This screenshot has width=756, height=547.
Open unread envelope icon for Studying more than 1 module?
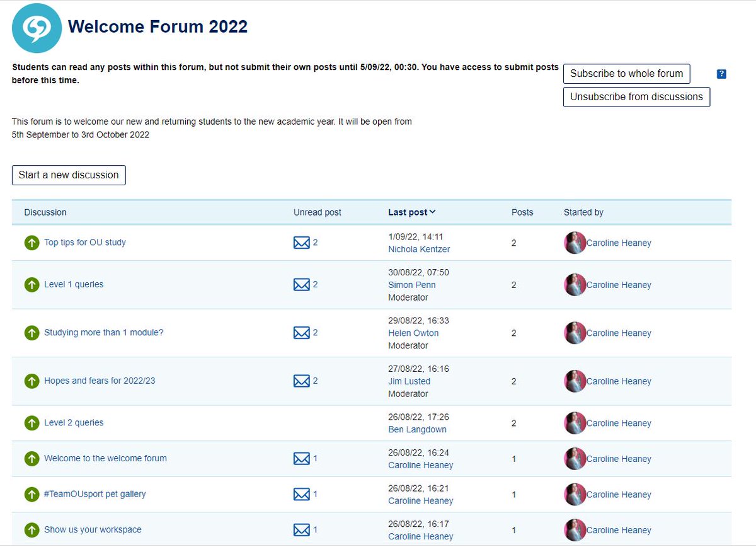coord(302,333)
